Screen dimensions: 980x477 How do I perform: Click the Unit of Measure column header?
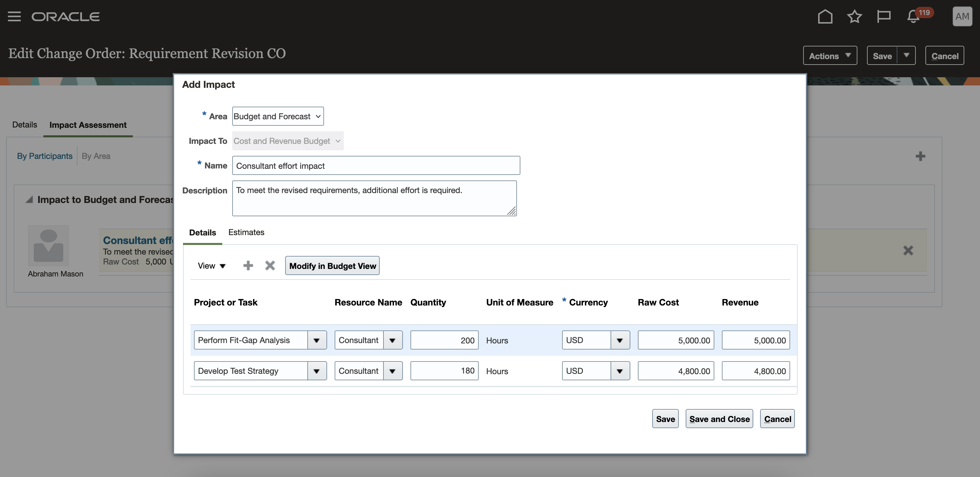pyautogui.click(x=519, y=302)
